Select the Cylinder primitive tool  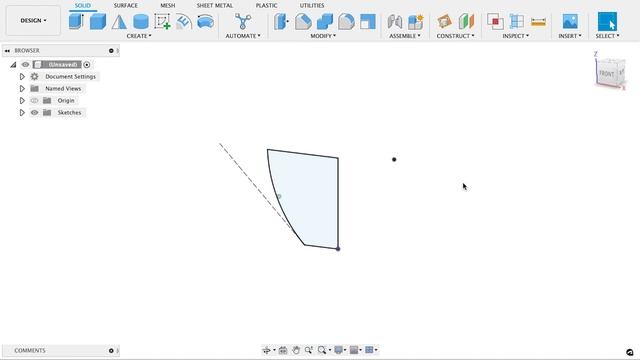tap(141, 21)
